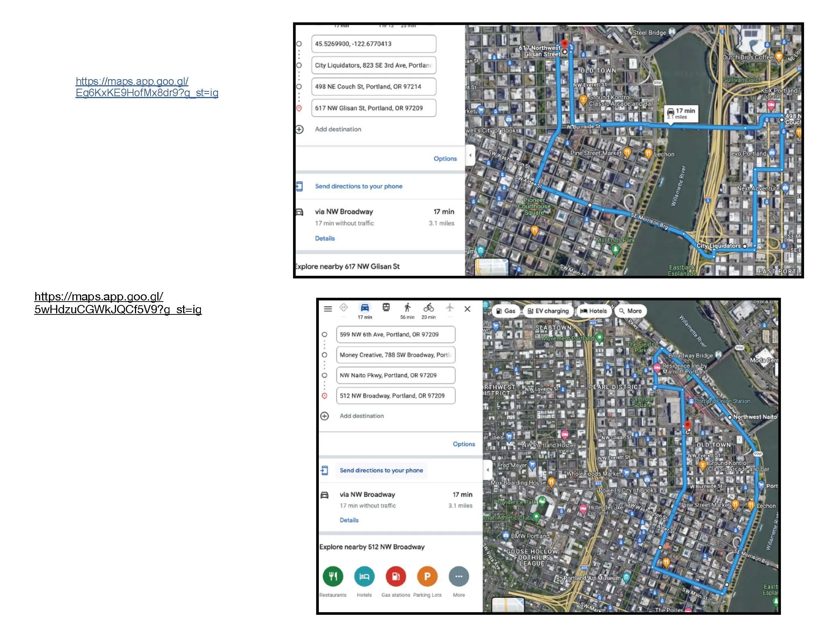
Task: Open the layers thumbnail on the Old Town map
Action: [x=491, y=267]
